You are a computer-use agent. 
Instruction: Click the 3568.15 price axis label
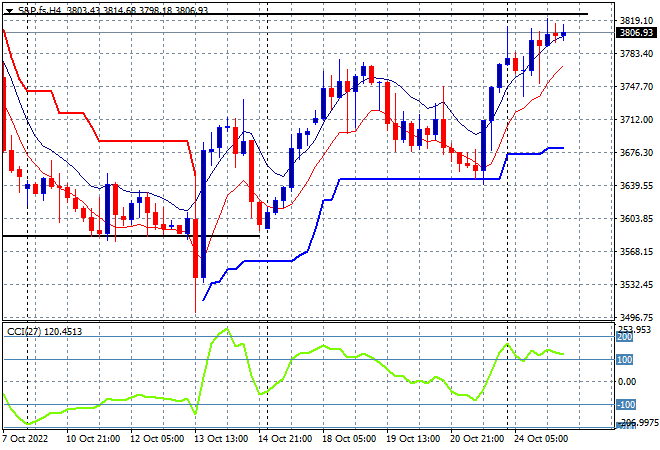tap(636, 252)
